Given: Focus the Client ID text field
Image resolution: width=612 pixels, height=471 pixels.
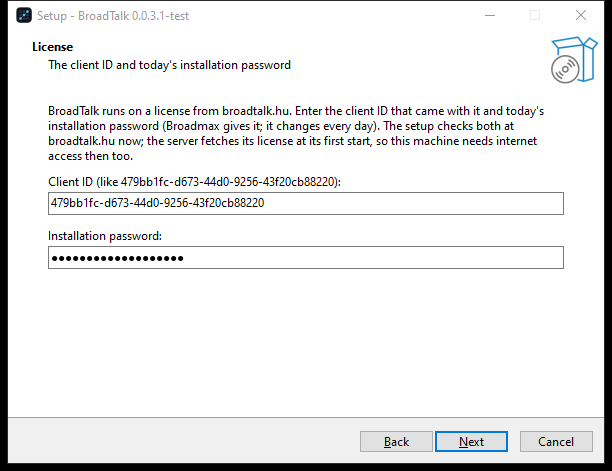Looking at the screenshot, I should coord(306,203).
